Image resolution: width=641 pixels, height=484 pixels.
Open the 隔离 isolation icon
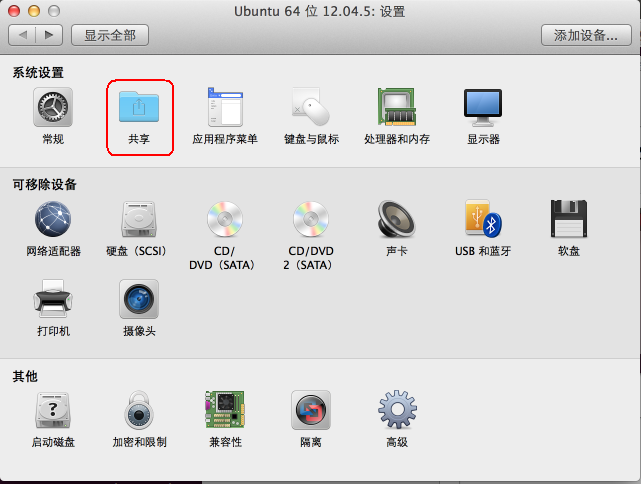[311, 410]
